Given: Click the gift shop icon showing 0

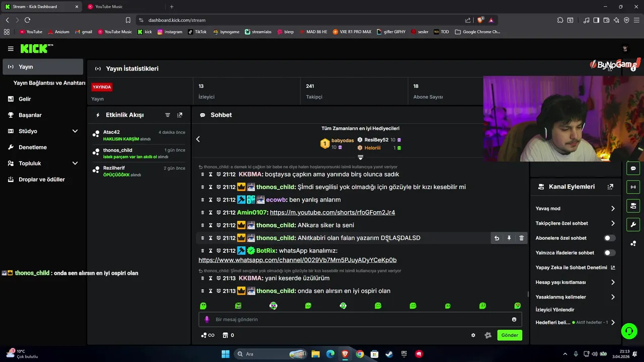Looking at the screenshot, I should click(228, 335).
